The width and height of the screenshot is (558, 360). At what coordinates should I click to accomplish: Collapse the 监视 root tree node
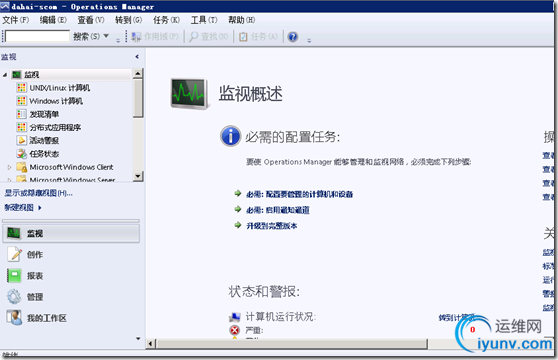5,75
